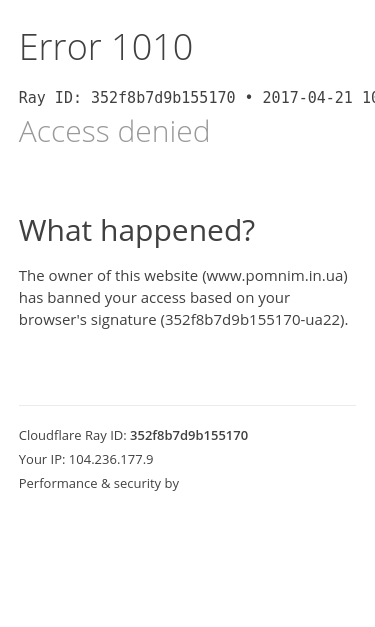Click "The owner of this website" text
Screen dimensions: 375x627
point(108,276)
